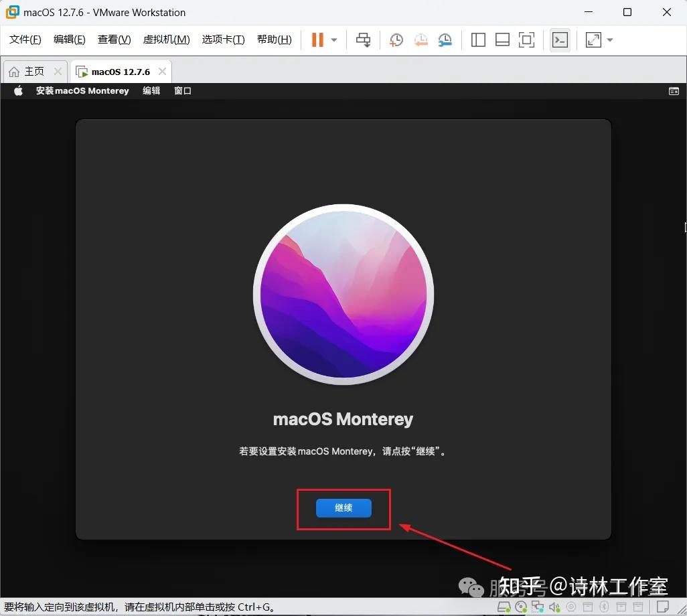
Task: Minimize the VMware Workstation window
Action: [589, 12]
